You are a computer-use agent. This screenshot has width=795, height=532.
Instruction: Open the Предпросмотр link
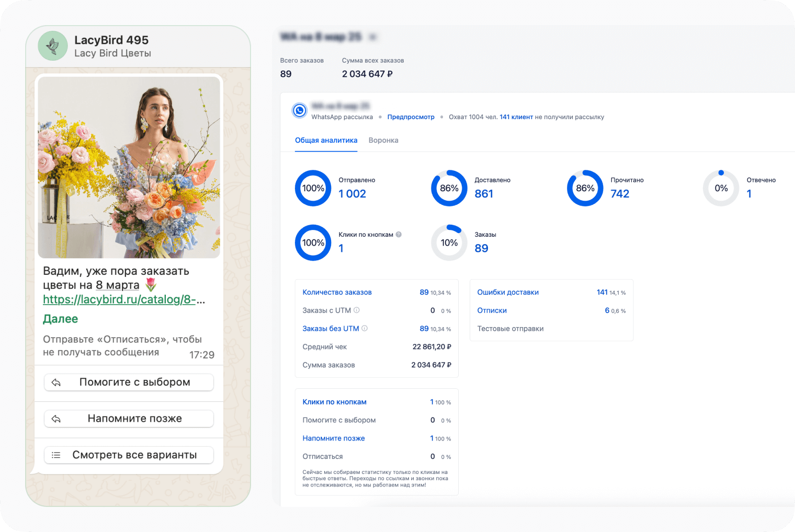[411, 117]
